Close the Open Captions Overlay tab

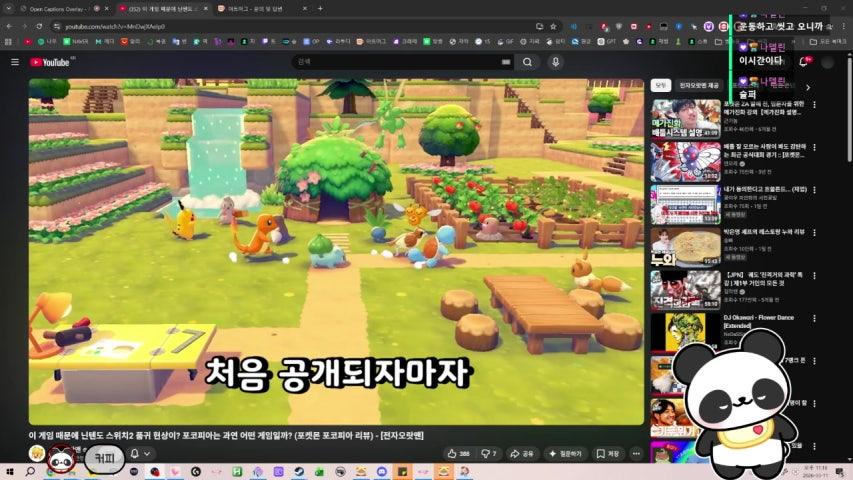coord(107,9)
